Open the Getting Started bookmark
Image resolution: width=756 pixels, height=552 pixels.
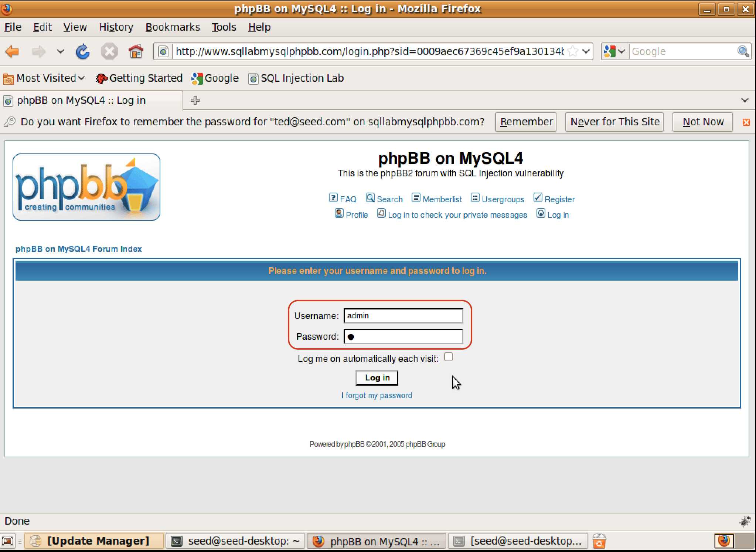(139, 78)
